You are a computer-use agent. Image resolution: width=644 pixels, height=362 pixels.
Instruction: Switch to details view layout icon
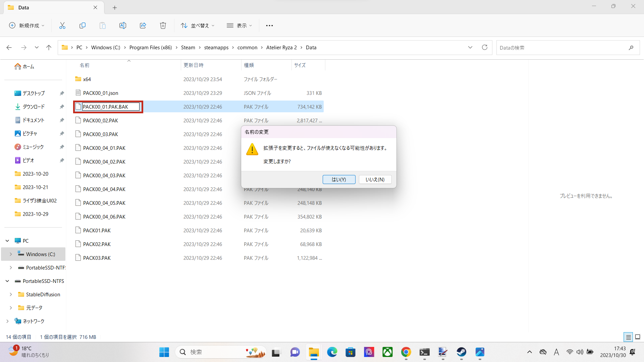pos(628,337)
